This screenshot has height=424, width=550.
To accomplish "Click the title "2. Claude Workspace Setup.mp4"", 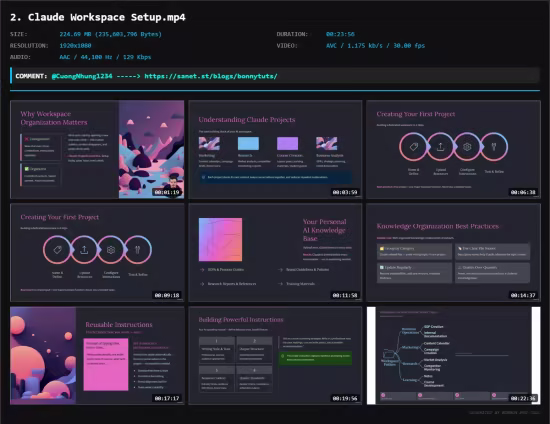I will 98,17.
